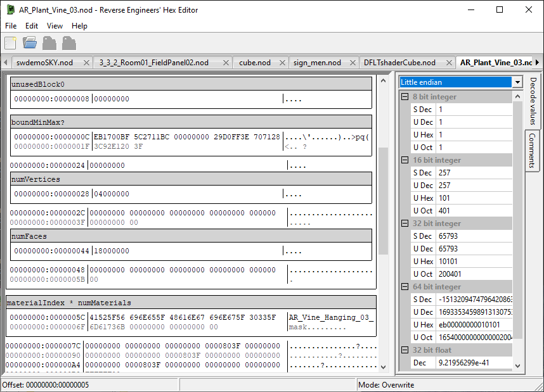The image size is (544, 392).
Task: Click the second greyed-out Save icon
Action: click(68, 43)
